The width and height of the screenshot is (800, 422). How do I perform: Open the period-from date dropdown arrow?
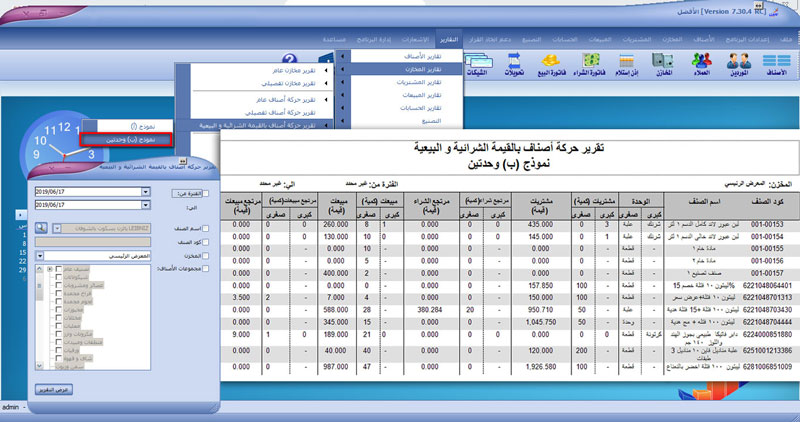coord(146,192)
